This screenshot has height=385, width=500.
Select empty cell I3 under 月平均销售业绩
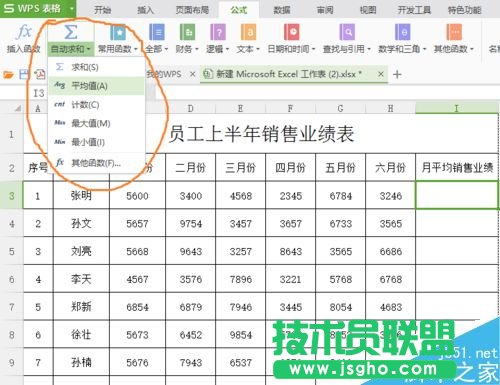point(457,195)
